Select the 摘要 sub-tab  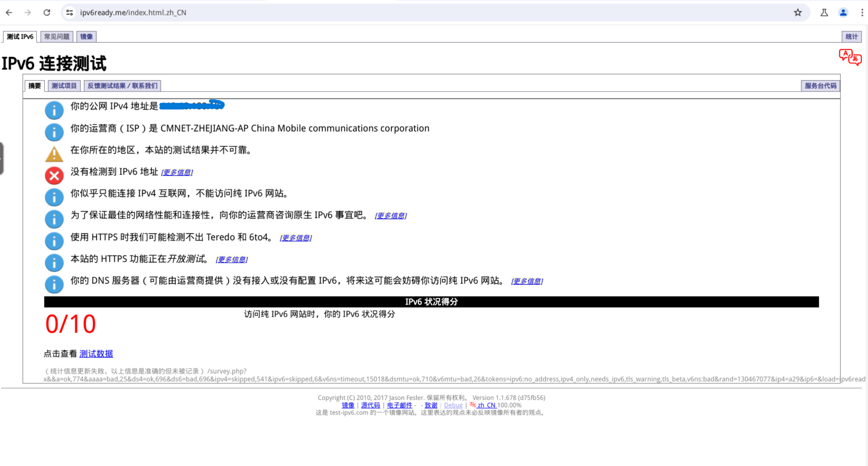pos(35,86)
